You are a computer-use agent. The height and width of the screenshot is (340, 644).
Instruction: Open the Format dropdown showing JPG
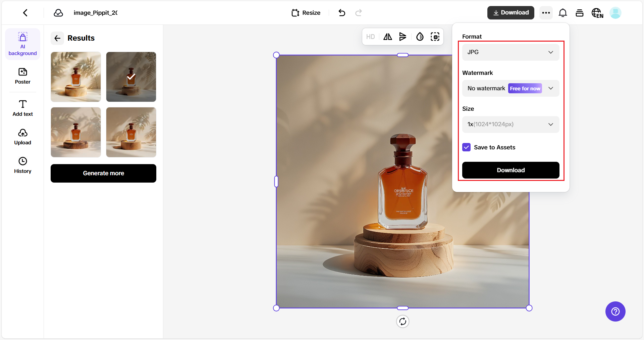(510, 52)
